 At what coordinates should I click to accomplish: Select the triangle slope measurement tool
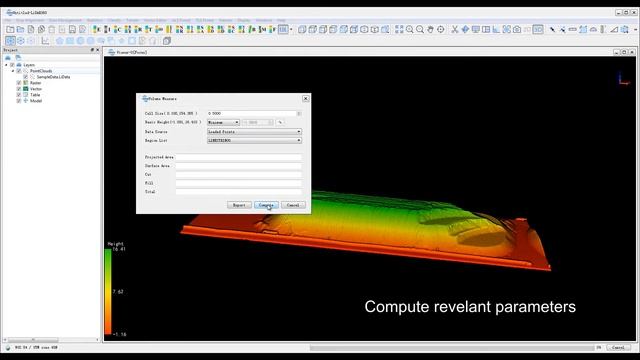click(614, 29)
